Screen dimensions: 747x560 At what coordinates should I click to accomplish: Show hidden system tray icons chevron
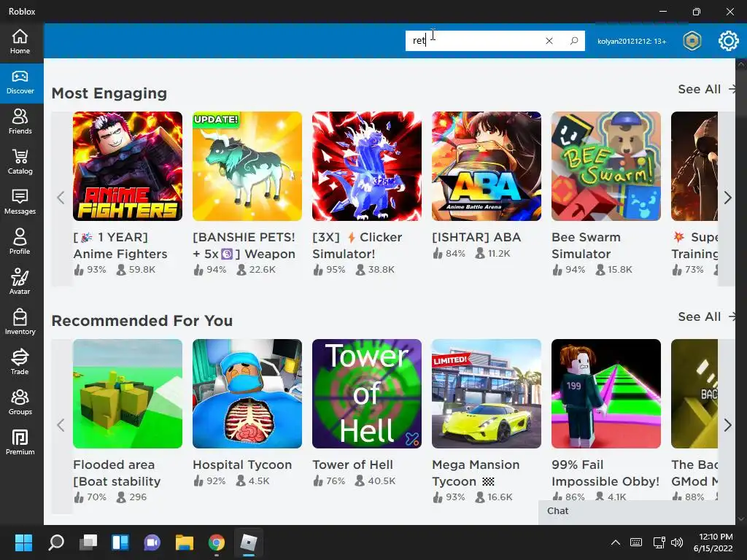[616, 542]
